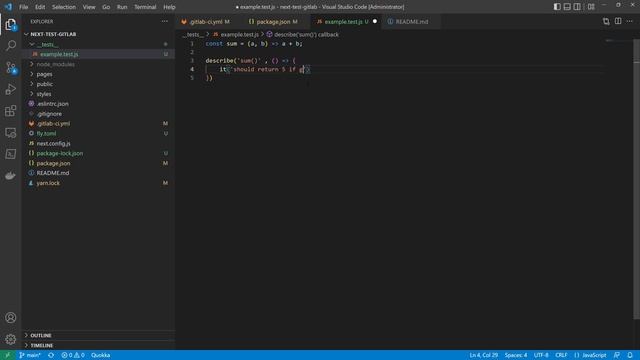Open the Extensions view
This screenshot has height=360, width=640.
(x=11, y=111)
